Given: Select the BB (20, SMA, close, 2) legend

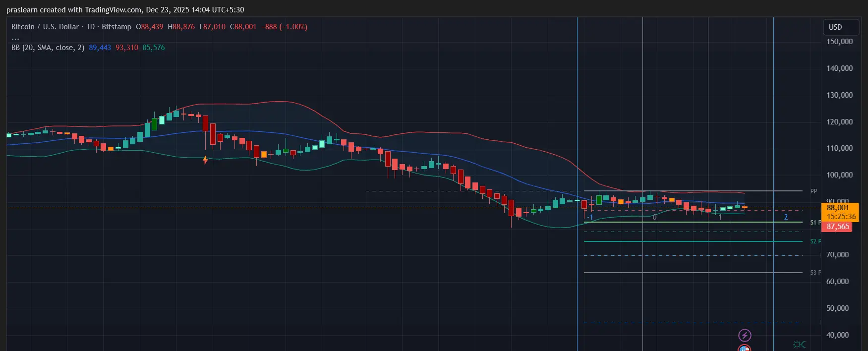Looking at the screenshot, I should (48, 48).
